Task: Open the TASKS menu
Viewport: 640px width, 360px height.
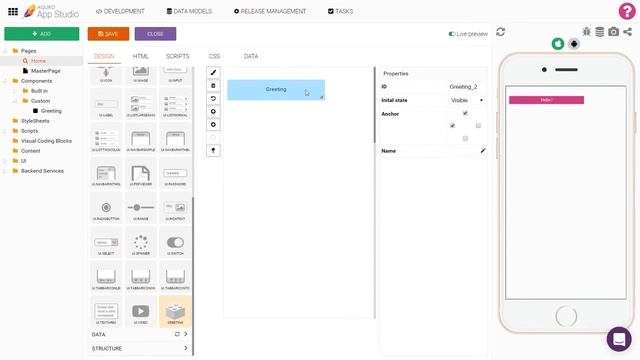Action: [x=341, y=11]
